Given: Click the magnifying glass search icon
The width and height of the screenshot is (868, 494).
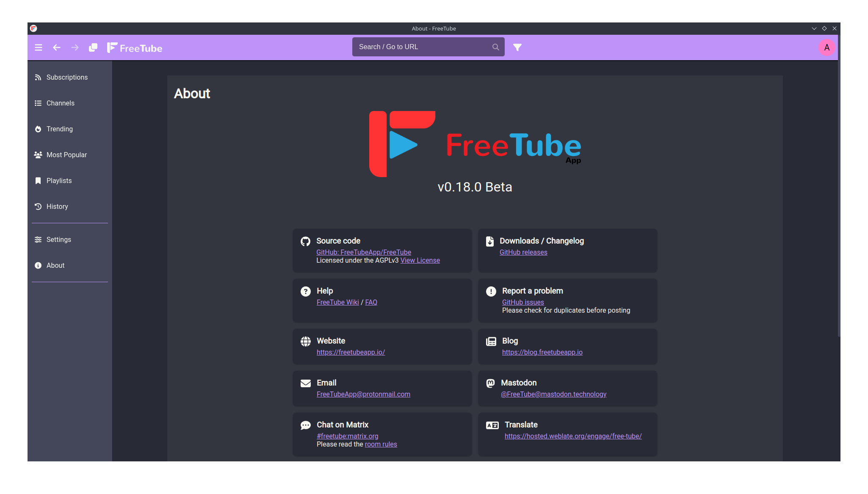Looking at the screenshot, I should pyautogui.click(x=496, y=47).
